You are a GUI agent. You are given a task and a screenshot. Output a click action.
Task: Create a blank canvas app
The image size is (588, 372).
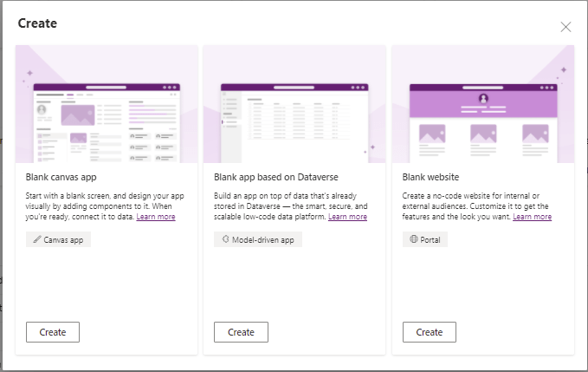[x=53, y=332]
